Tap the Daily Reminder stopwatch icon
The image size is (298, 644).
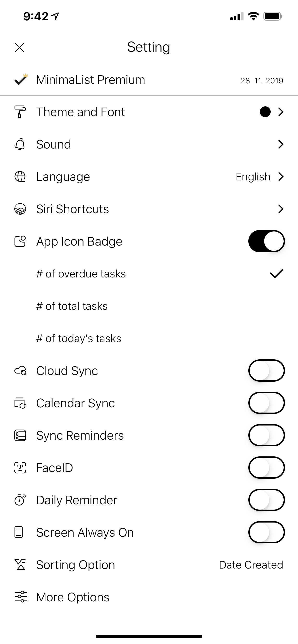tap(20, 500)
